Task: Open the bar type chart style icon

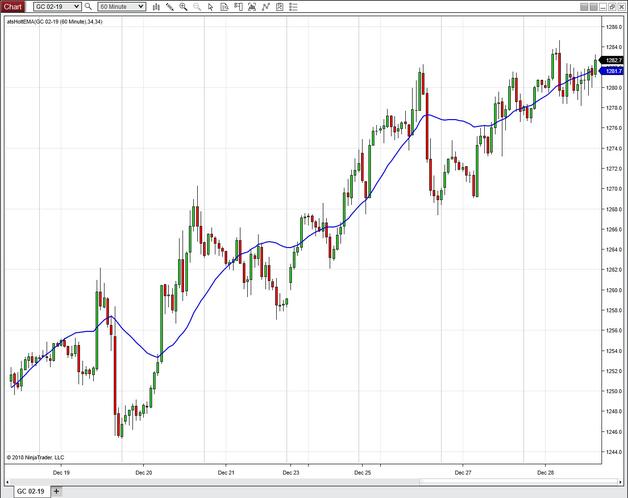Action: tap(154, 6)
